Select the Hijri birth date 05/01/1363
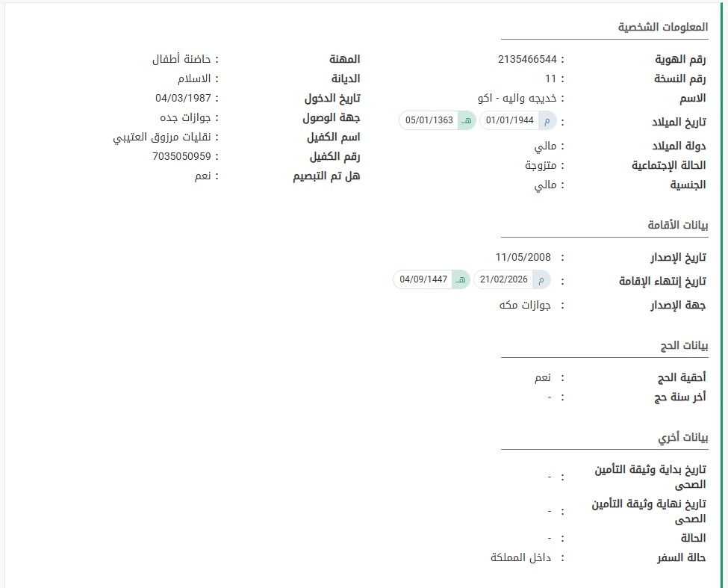Viewport: 728px width, 588px height. pos(428,120)
